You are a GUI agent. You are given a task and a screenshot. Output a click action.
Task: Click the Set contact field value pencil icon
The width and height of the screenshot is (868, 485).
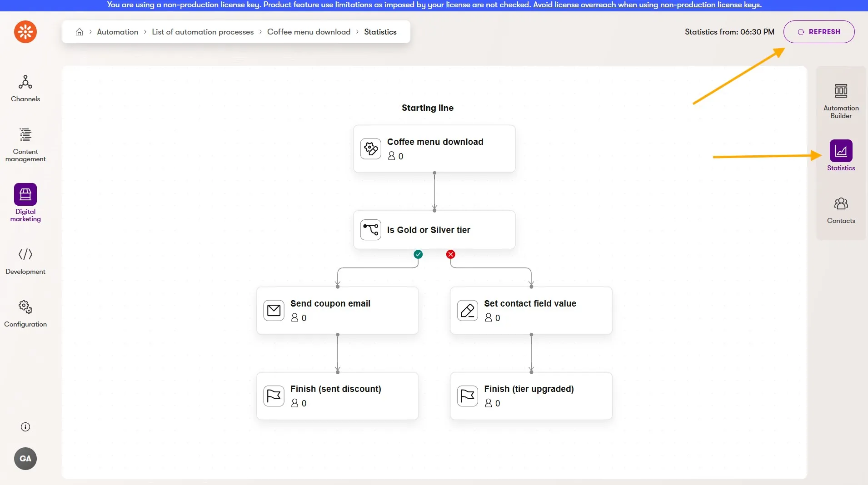(x=468, y=311)
